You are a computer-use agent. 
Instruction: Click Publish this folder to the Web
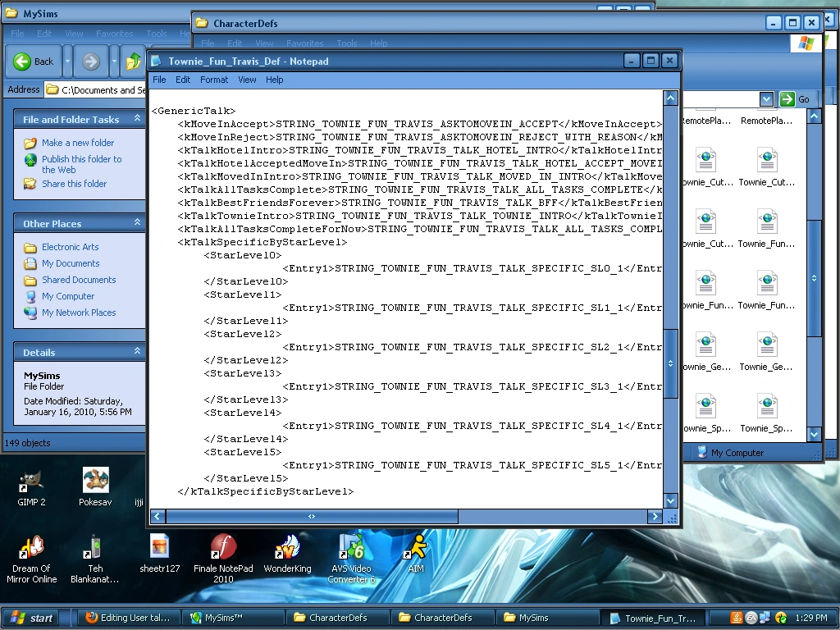tap(81, 164)
